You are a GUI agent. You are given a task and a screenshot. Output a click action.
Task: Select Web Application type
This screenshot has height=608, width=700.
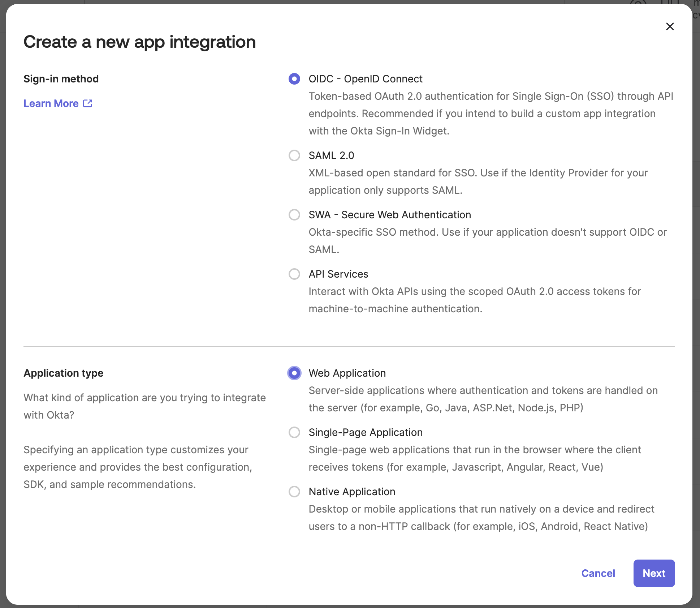point(294,373)
